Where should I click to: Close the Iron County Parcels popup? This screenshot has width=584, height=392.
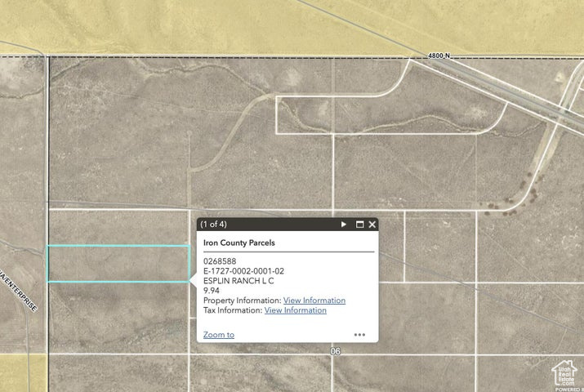tap(372, 224)
